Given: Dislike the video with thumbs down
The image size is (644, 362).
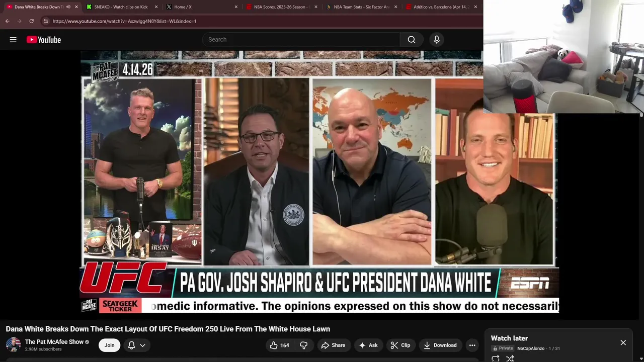Looking at the screenshot, I should pyautogui.click(x=303, y=345).
